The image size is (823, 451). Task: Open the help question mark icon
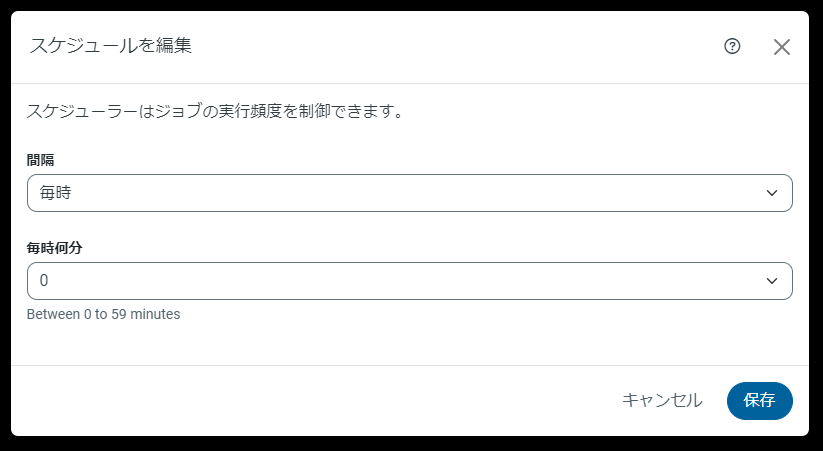click(x=732, y=46)
